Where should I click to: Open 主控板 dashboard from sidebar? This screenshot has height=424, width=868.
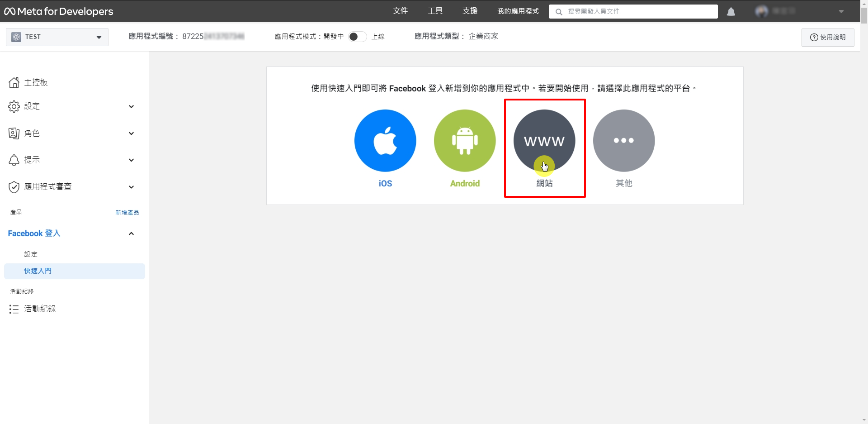pyautogui.click(x=36, y=82)
